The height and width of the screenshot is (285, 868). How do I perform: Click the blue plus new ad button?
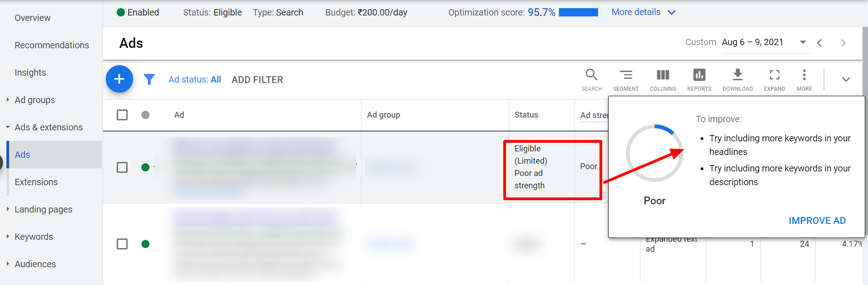point(119,79)
